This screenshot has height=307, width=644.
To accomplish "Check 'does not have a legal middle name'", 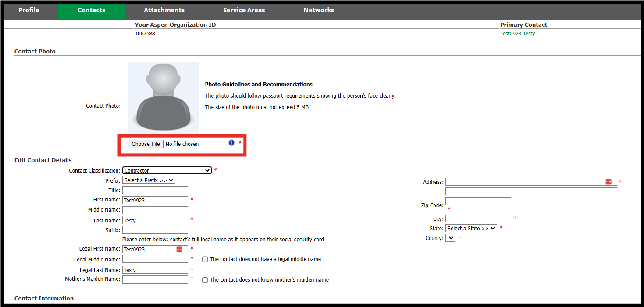I will [x=205, y=259].
